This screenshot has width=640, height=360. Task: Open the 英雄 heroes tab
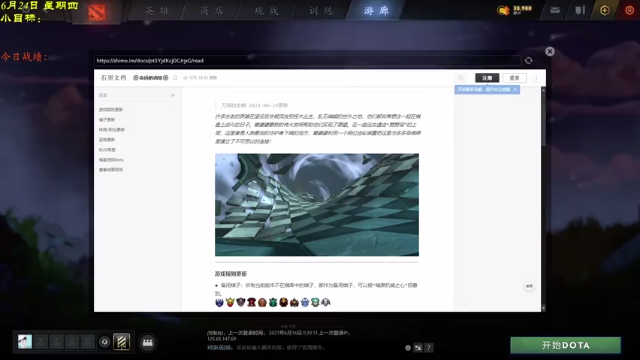coord(157,11)
